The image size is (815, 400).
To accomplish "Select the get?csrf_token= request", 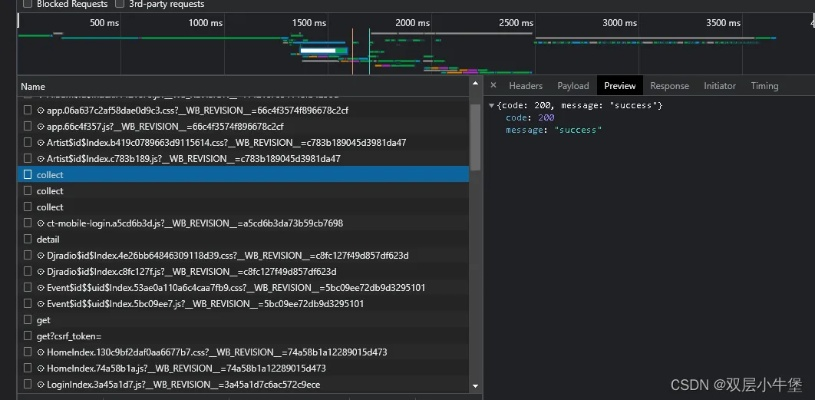I will [x=68, y=336].
